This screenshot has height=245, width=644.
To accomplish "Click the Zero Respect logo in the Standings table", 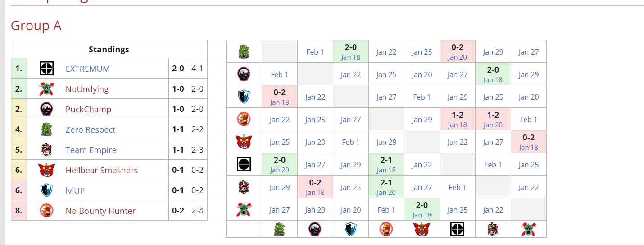I will point(46,129).
